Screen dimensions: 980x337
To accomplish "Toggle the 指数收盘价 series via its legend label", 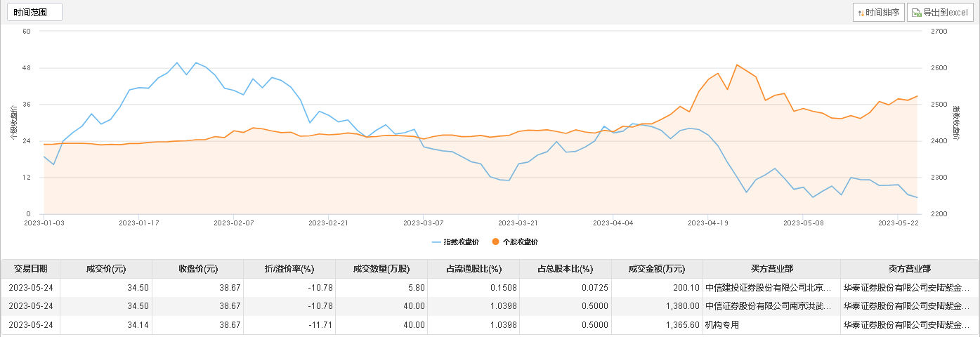I will pos(461,242).
